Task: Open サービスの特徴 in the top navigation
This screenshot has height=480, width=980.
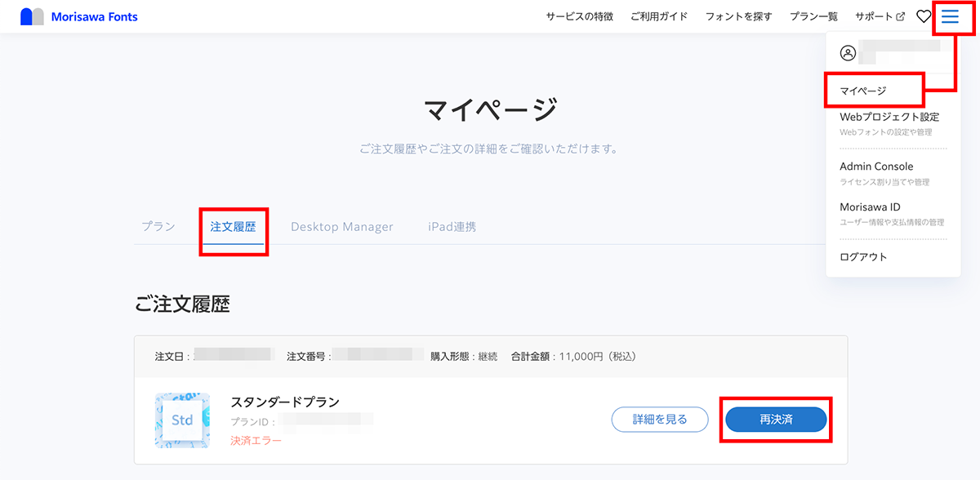Action: (x=580, y=16)
